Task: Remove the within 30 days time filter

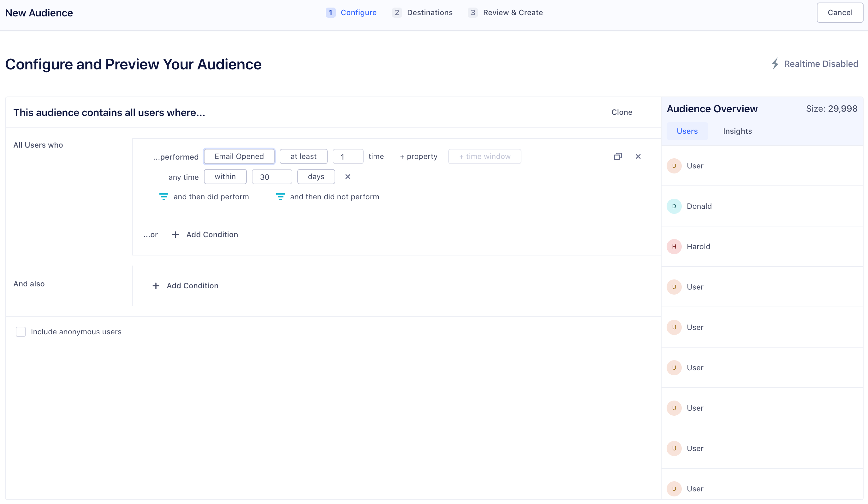Action: (x=348, y=177)
